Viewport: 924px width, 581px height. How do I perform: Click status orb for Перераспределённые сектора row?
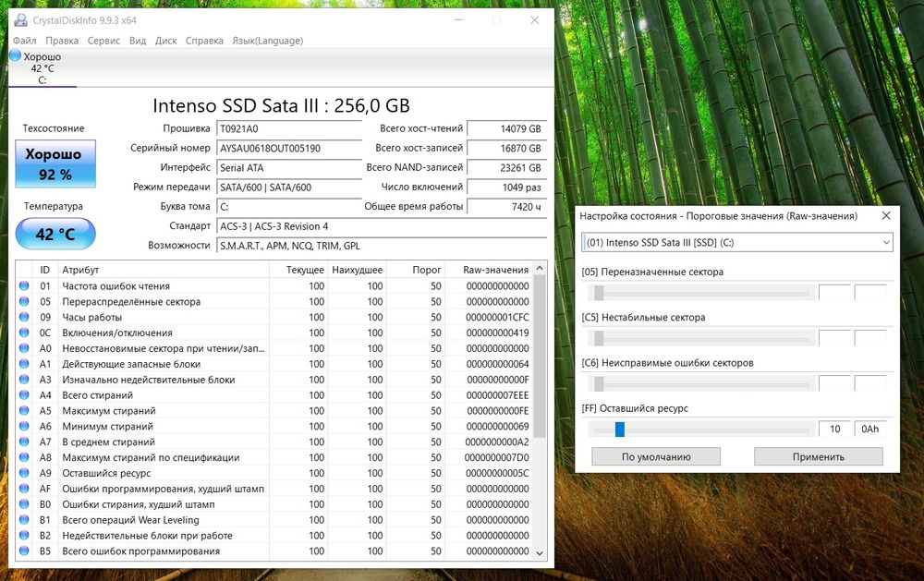pos(24,301)
